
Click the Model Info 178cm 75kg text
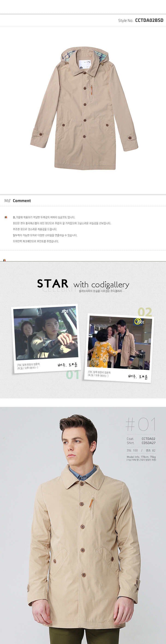(x=141, y=457)
